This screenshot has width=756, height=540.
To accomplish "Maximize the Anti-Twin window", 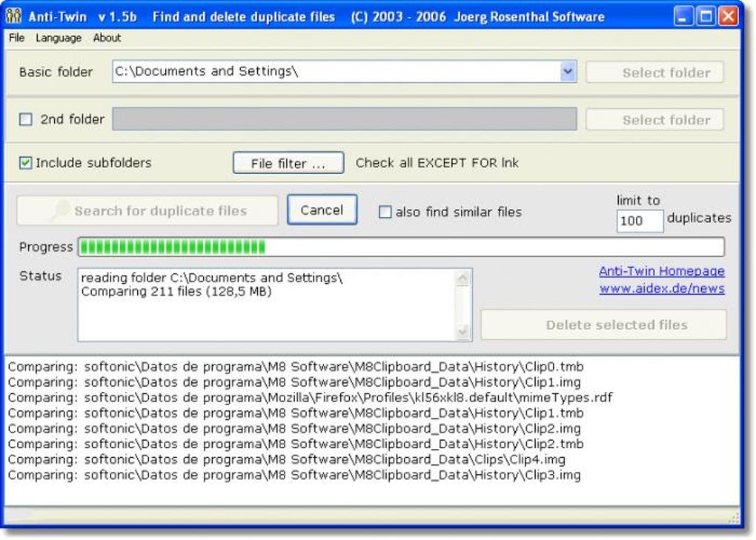I will click(x=706, y=16).
